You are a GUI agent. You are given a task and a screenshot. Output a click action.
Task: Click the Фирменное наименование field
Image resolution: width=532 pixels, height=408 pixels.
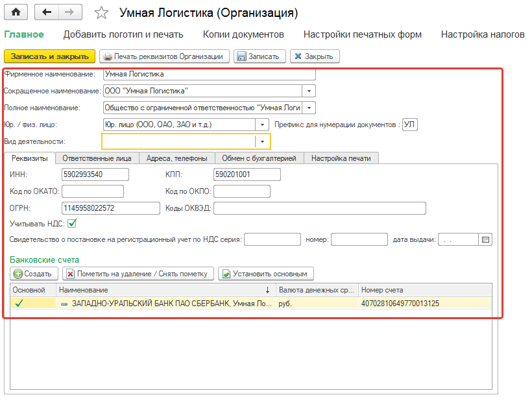click(210, 75)
